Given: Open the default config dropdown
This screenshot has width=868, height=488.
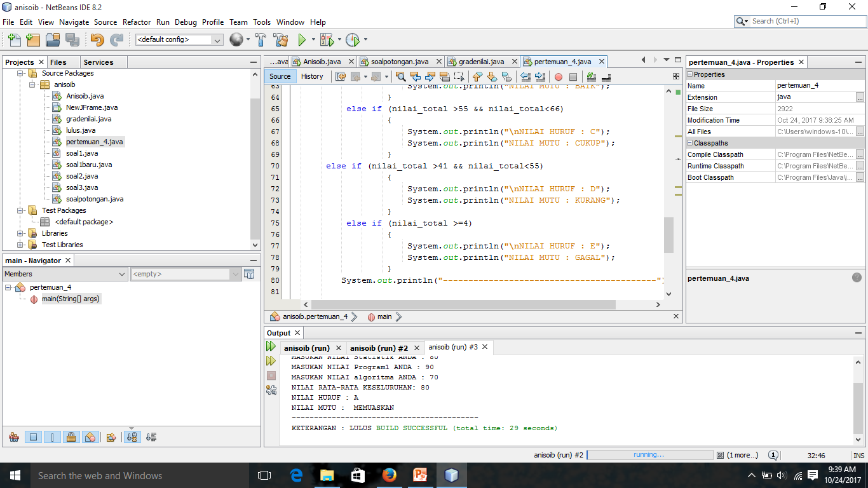Looking at the screenshot, I should tap(179, 39).
